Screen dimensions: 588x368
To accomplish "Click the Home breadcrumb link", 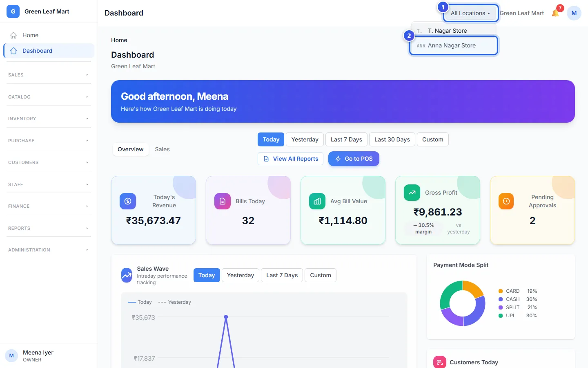I will [x=119, y=40].
